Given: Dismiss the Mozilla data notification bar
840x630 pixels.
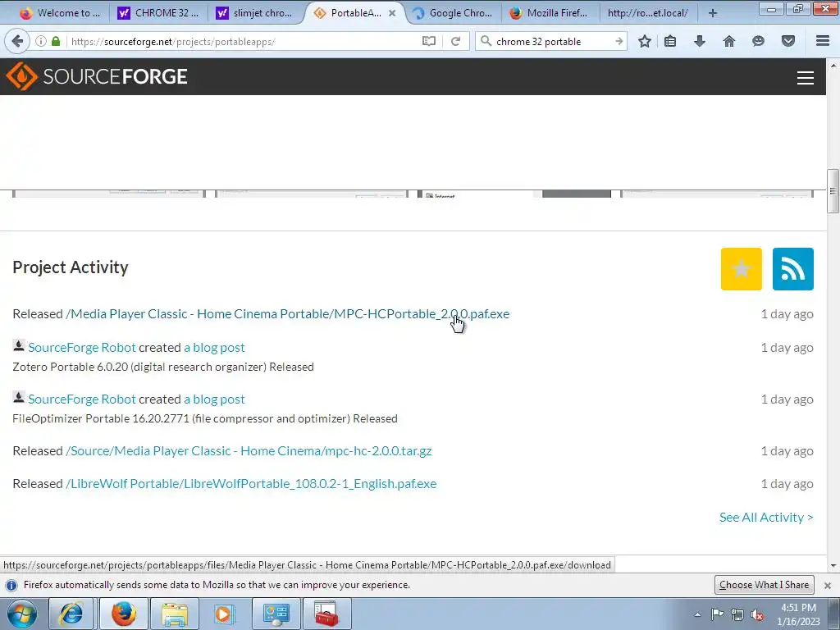Looking at the screenshot, I should tap(828, 585).
